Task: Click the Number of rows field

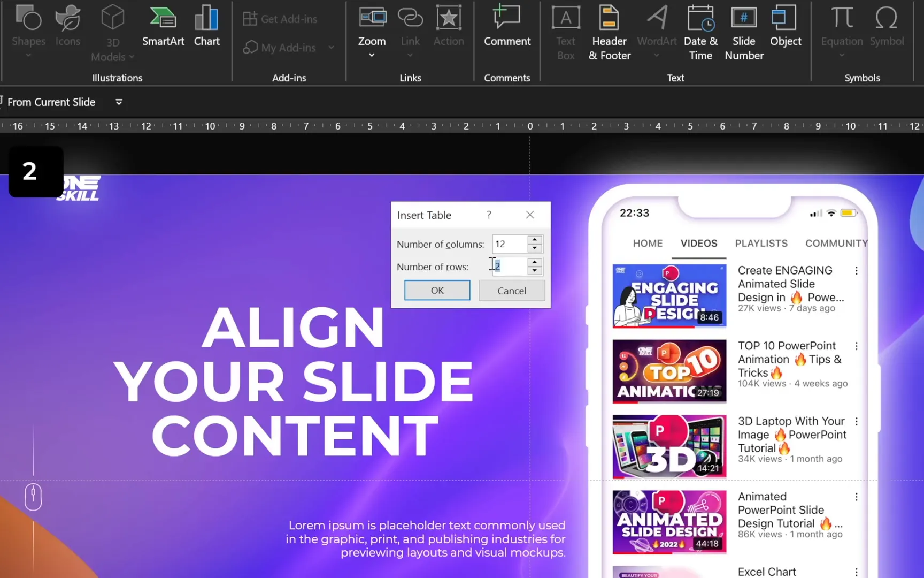Action: point(510,266)
